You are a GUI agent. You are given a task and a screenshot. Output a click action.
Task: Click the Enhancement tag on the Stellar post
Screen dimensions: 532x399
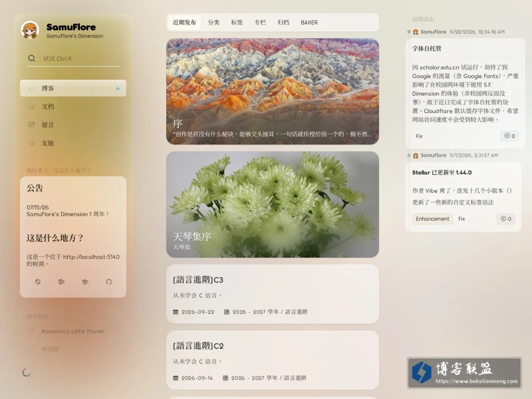tap(433, 219)
